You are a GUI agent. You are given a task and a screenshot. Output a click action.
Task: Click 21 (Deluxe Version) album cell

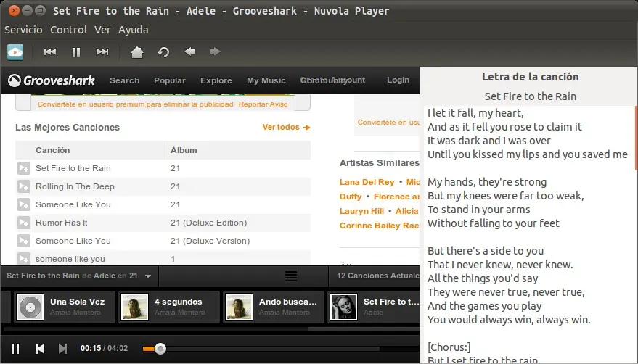(210, 241)
